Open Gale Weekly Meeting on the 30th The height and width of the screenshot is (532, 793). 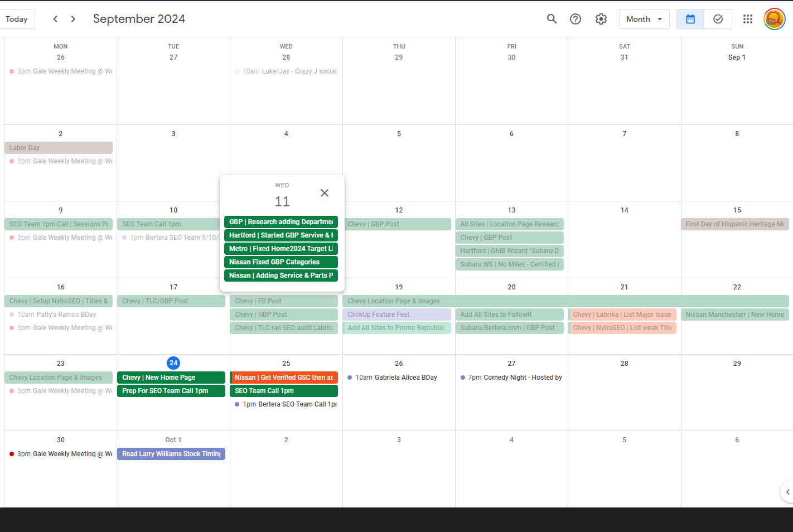pyautogui.click(x=59, y=454)
